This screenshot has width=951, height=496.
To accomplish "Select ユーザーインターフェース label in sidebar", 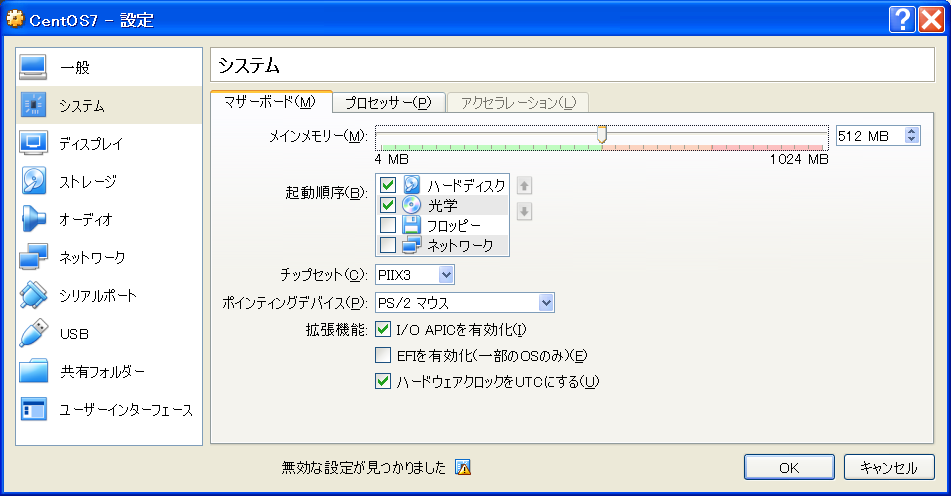I will (x=126, y=410).
